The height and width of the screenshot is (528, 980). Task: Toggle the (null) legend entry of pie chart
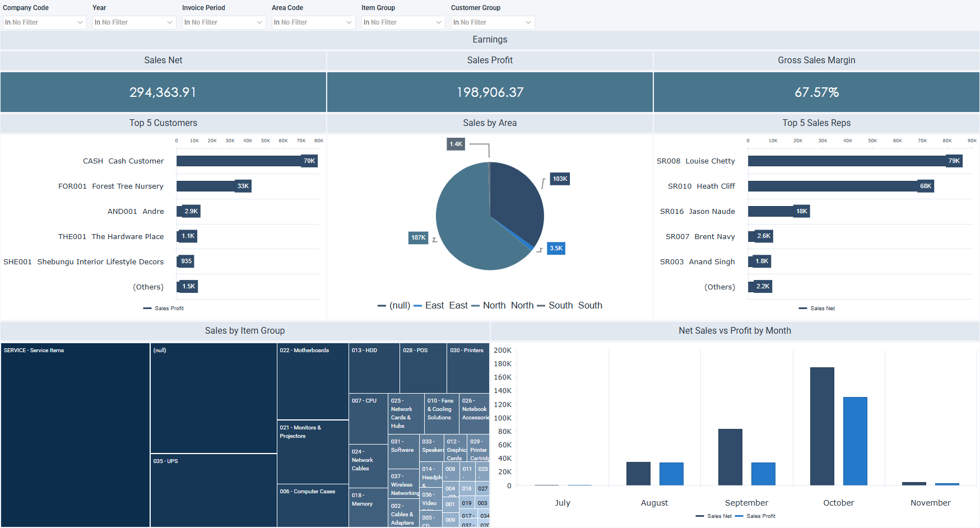[394, 305]
